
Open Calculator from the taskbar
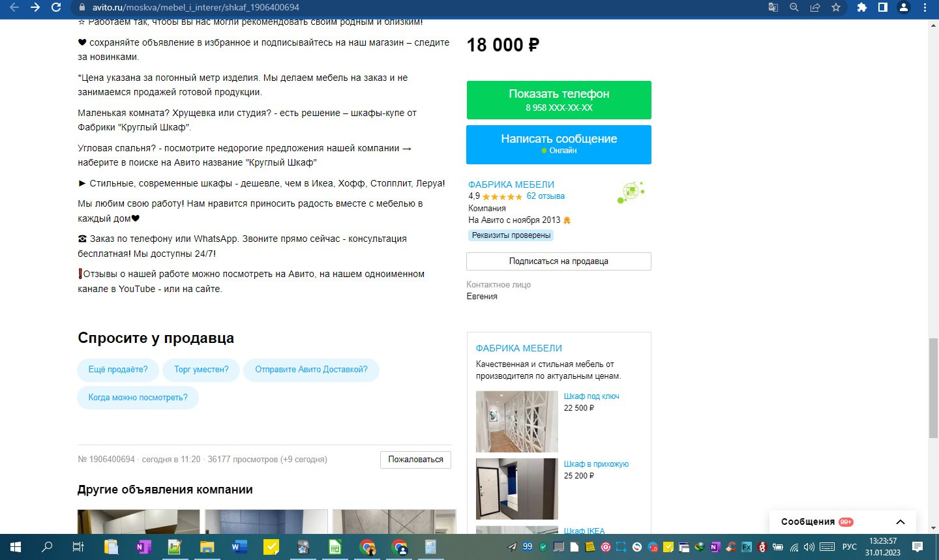(x=430, y=547)
